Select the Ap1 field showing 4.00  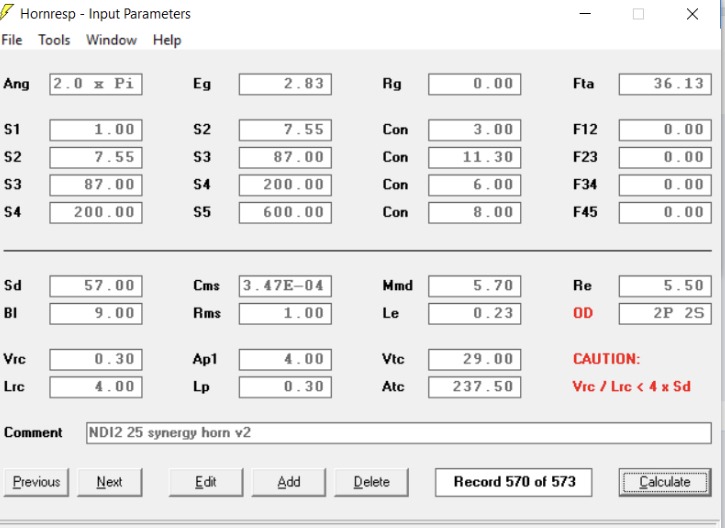[285, 360]
